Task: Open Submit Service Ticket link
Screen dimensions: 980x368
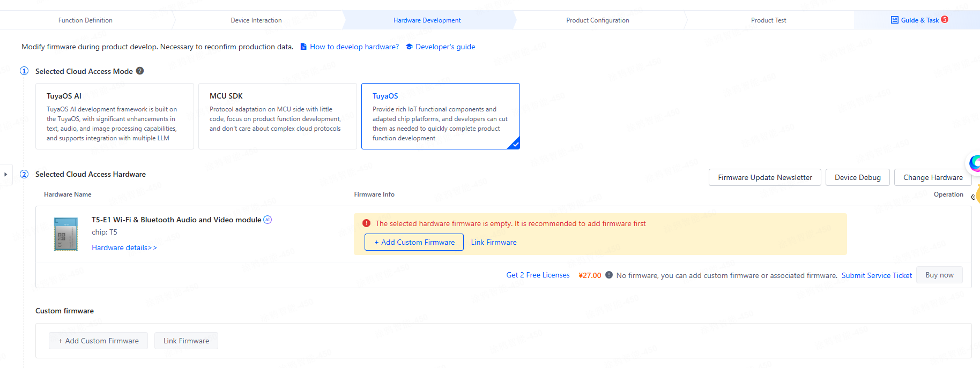Action: [x=877, y=275]
